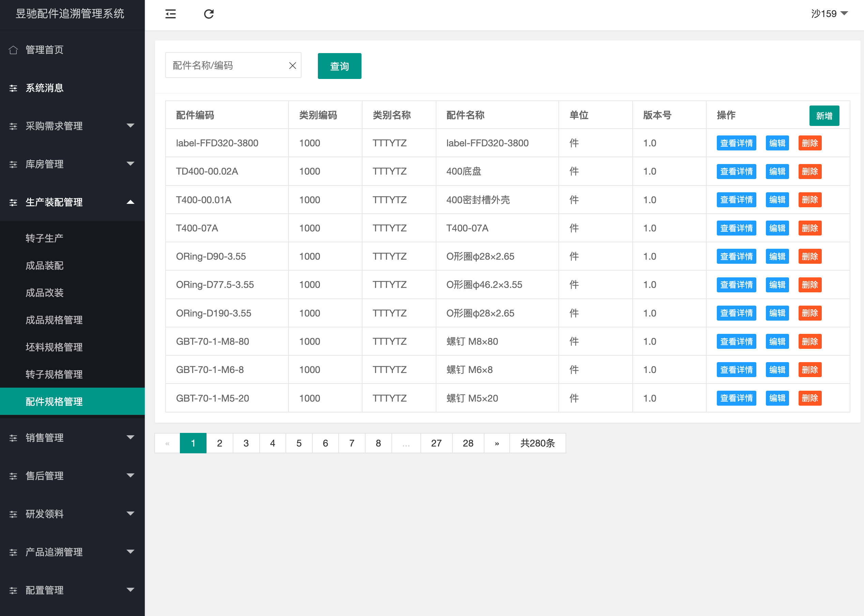Edit the TD400-00.02A record
The image size is (864, 616).
(777, 171)
